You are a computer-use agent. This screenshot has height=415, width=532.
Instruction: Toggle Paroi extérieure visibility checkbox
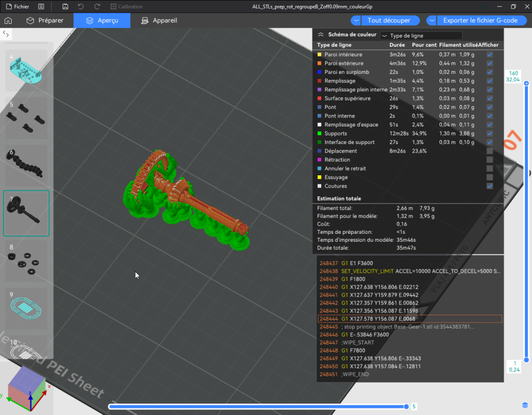[489, 63]
